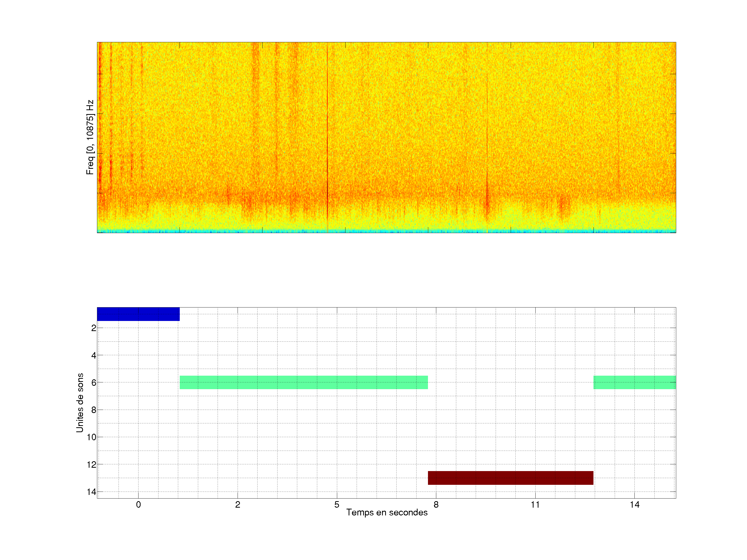Click the x-axis tick label 11

[535, 505]
